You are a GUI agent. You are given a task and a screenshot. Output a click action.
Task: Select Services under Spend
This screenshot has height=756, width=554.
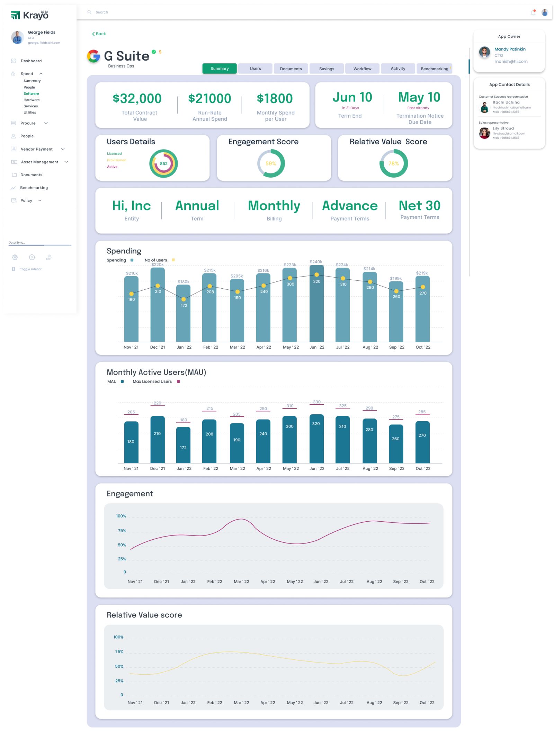coord(31,106)
